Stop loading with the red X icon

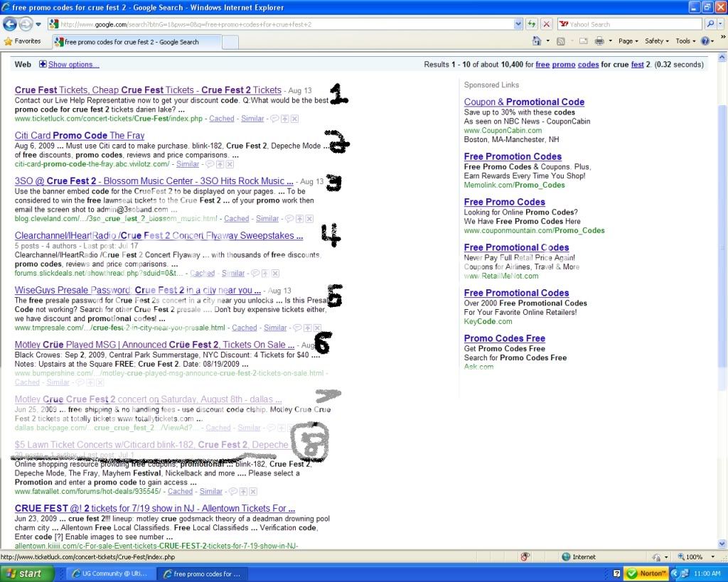coord(547,24)
